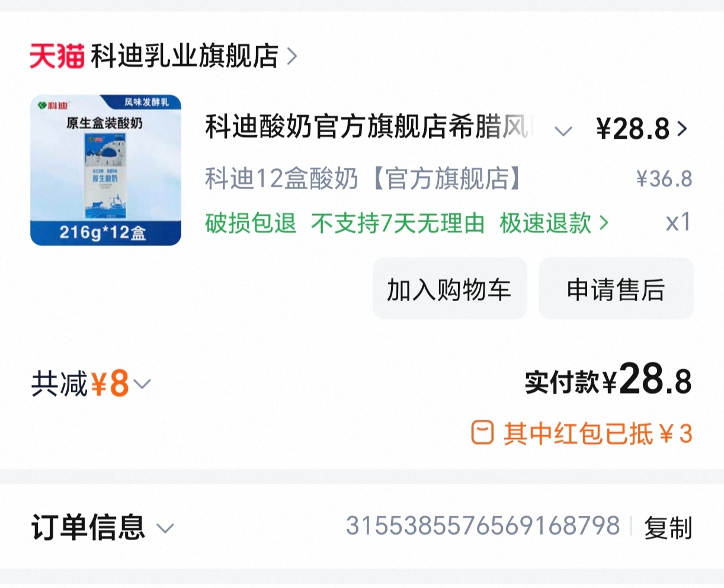Tap the red packet icon
The height and width of the screenshot is (588, 724).
coord(482,433)
